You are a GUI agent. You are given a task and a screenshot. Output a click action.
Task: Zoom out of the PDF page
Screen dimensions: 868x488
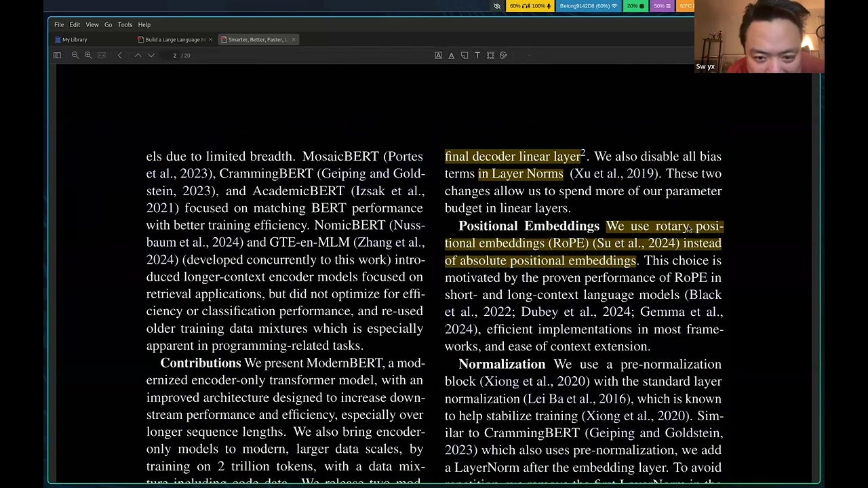[x=75, y=56]
